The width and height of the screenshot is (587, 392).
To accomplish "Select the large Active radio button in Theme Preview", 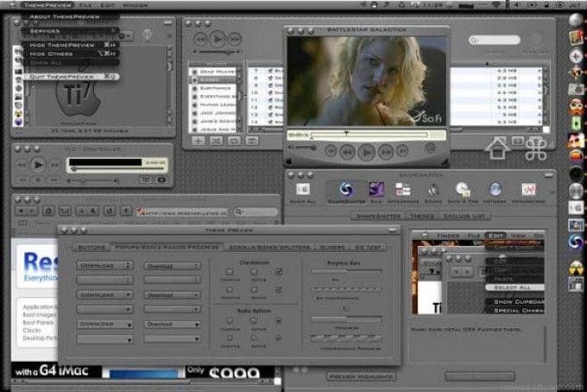I will click(x=254, y=321).
